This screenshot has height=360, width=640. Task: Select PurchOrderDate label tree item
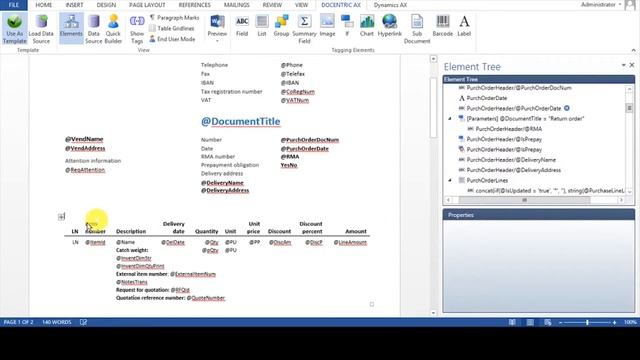pyautogui.click(x=487, y=98)
